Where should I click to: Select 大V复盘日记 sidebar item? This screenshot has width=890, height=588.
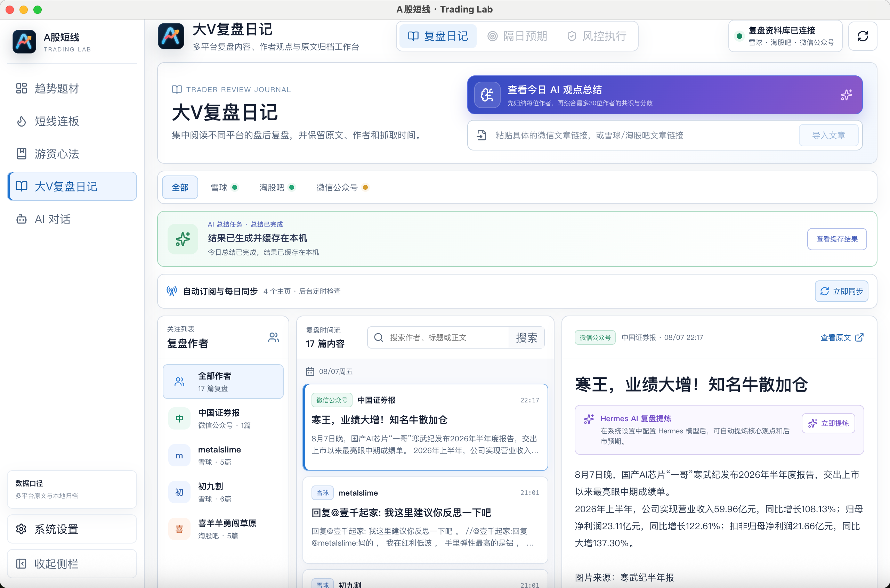click(x=72, y=186)
